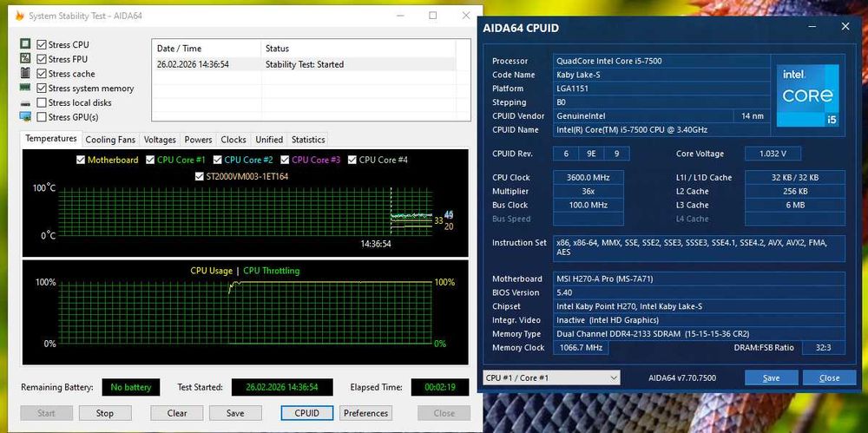The image size is (868, 433).
Task: Click Save in System Stability Test window
Action: coord(235,413)
